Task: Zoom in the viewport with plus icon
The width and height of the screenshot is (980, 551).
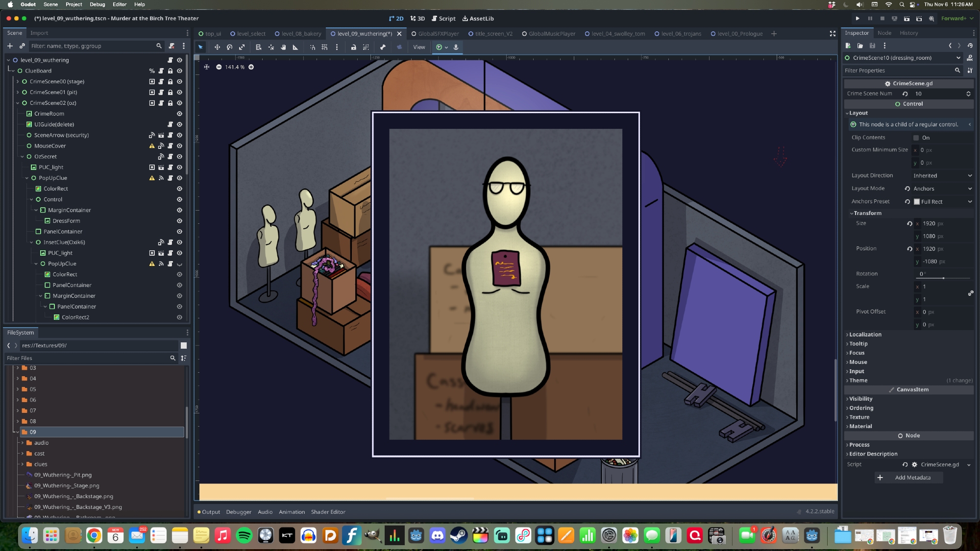Action: coord(251,67)
